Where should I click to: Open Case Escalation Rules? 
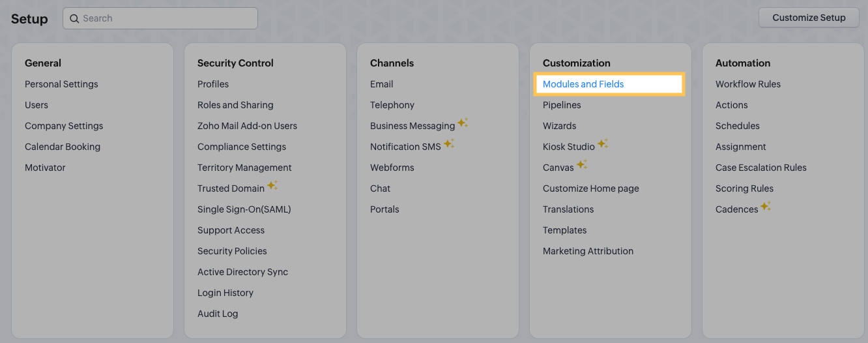(761, 168)
